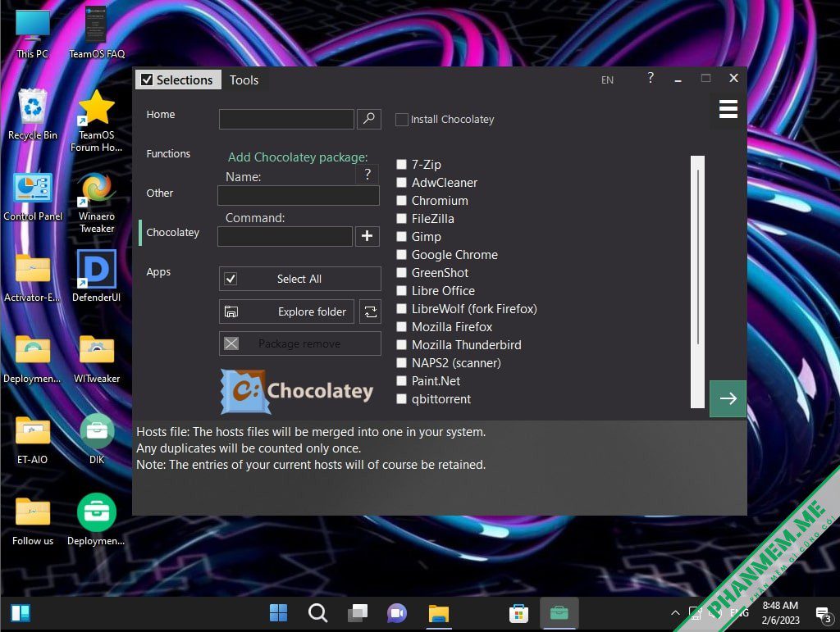Select the Activator-E... folder icon
The height and width of the screenshot is (632, 840).
32,278
